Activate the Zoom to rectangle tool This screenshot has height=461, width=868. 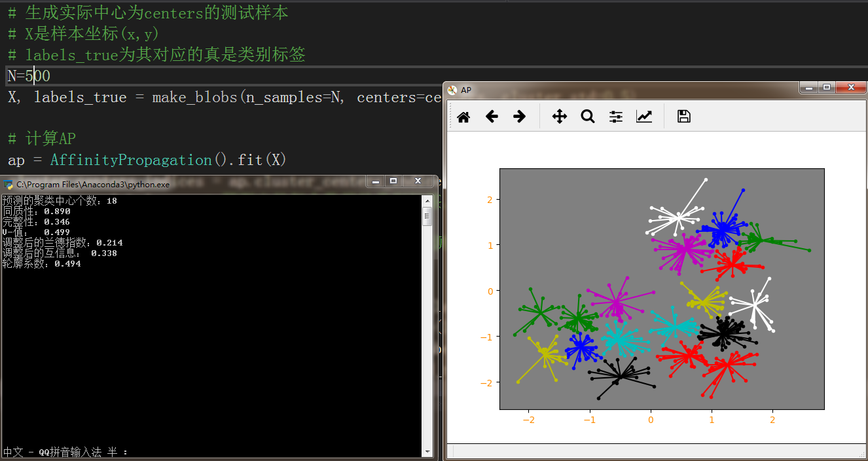(588, 117)
